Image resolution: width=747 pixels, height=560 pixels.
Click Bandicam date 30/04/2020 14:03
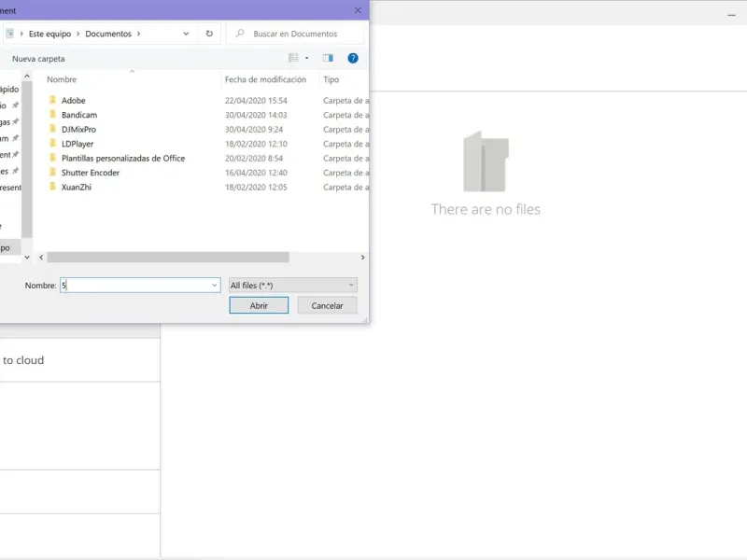(256, 115)
